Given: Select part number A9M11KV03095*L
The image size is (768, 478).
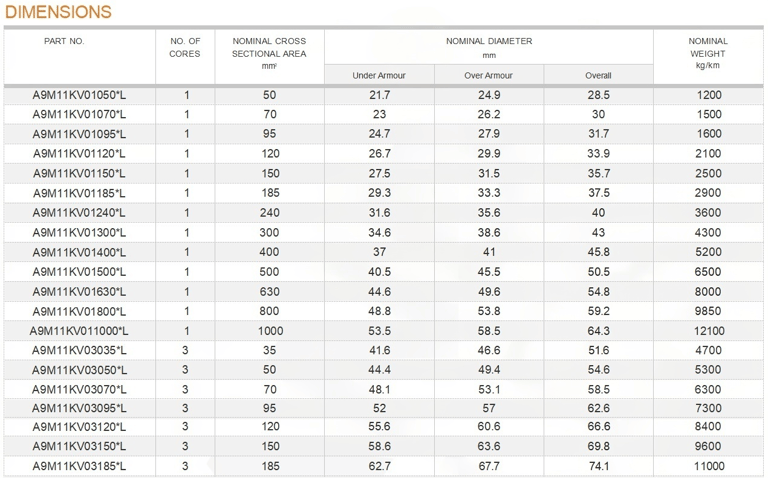Looking at the screenshot, I should (x=79, y=408).
